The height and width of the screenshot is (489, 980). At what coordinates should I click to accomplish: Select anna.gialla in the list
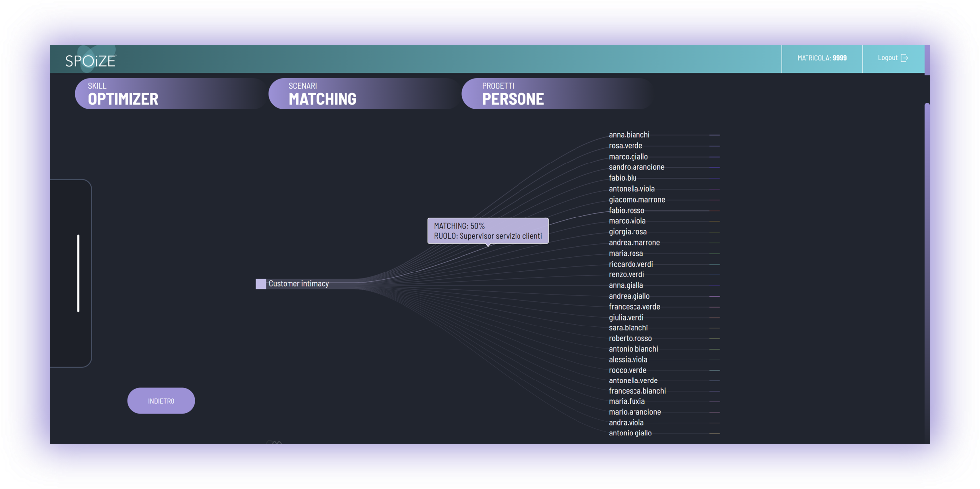(626, 285)
